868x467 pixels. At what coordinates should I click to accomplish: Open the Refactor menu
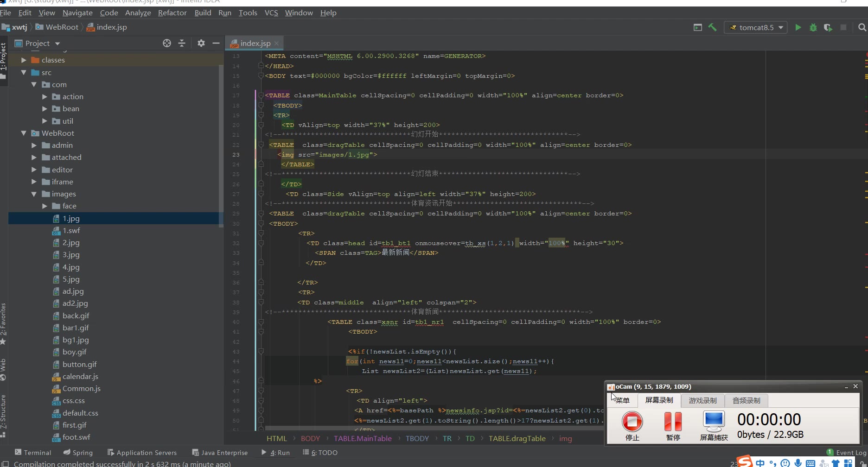tap(172, 13)
